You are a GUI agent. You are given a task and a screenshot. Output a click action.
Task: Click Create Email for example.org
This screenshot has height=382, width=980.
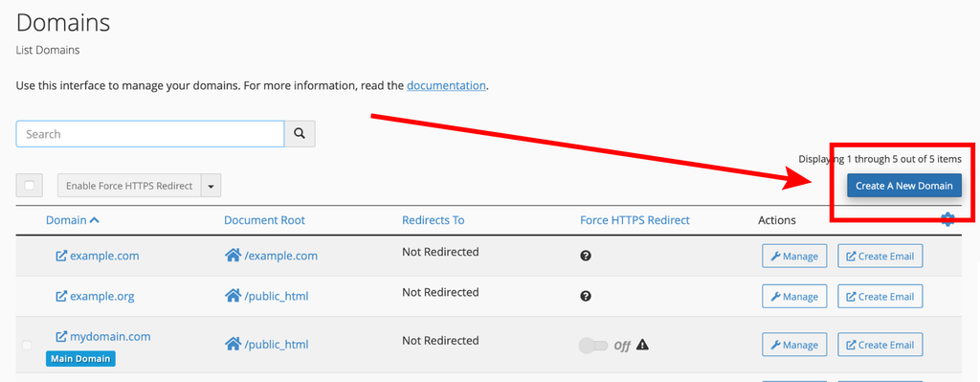click(x=880, y=297)
